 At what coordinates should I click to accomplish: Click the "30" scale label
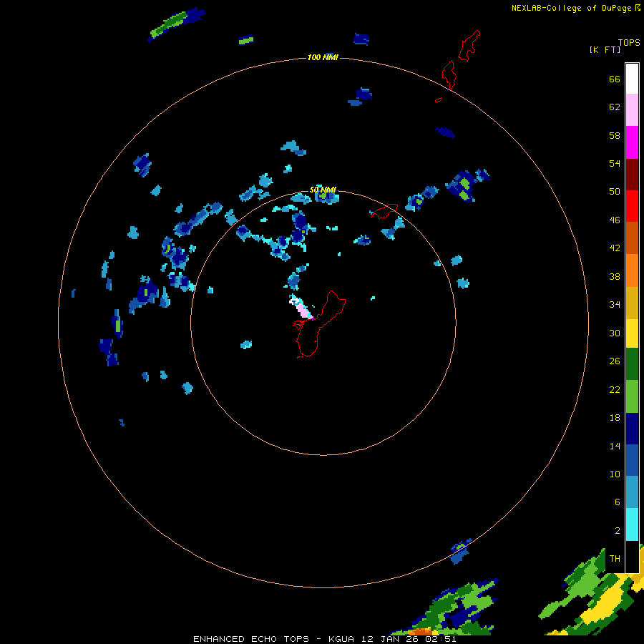615,333
